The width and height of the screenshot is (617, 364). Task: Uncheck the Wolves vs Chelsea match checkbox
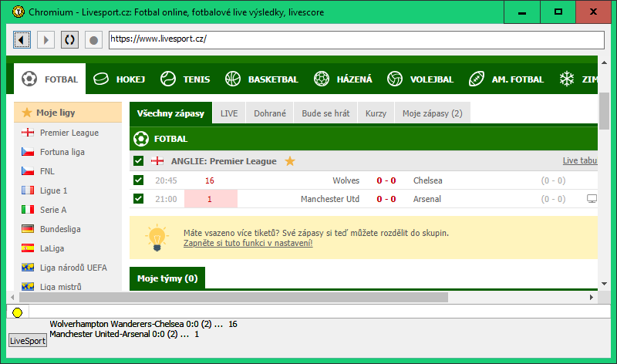(x=138, y=180)
